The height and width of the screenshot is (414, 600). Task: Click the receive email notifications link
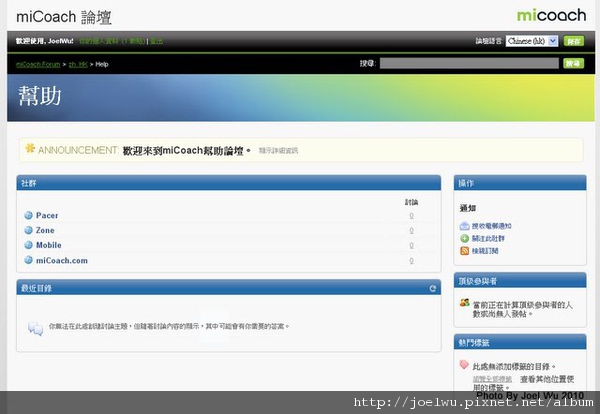[x=491, y=226]
